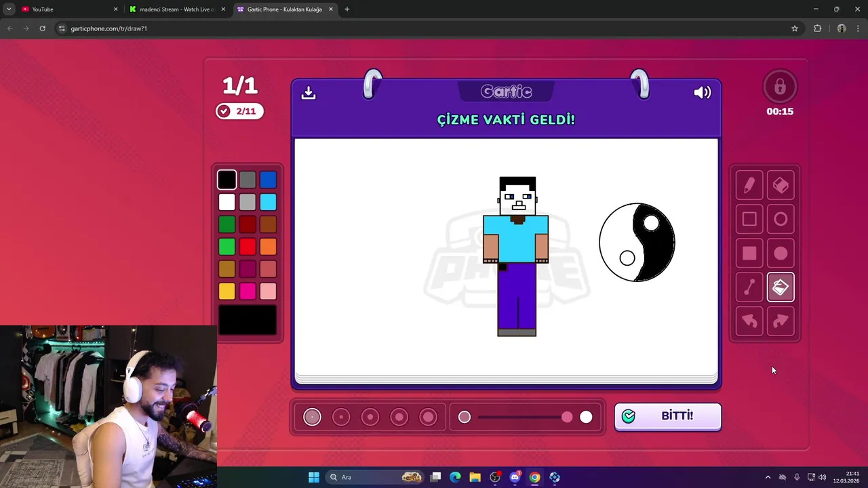
Task: Open the custom color picker box
Action: coord(248,320)
